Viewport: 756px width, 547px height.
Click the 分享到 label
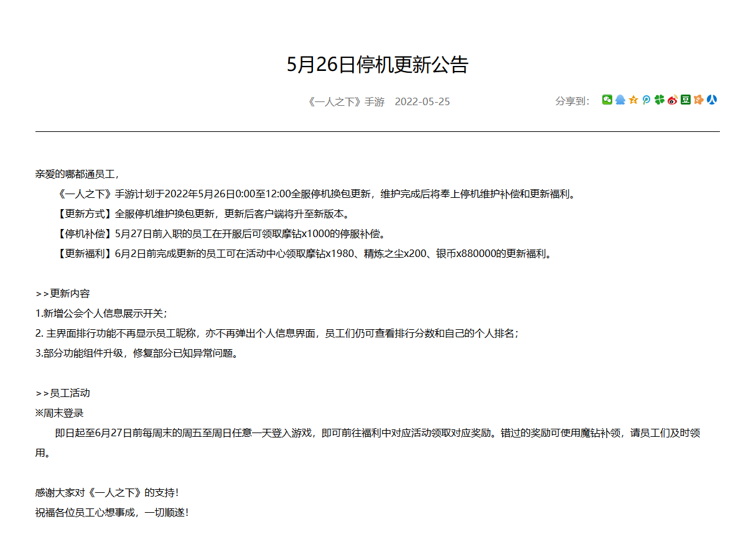pyautogui.click(x=572, y=101)
